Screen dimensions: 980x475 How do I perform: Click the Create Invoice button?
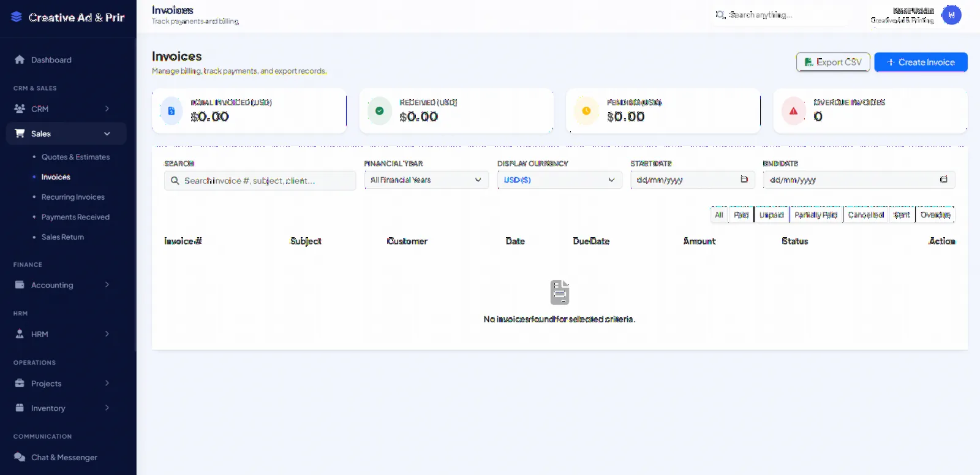(x=921, y=62)
